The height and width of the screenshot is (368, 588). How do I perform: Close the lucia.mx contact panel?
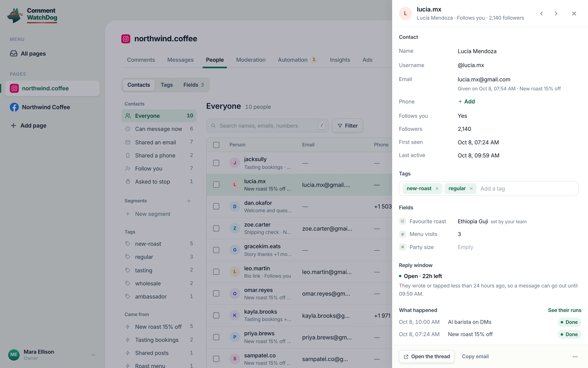click(x=574, y=13)
